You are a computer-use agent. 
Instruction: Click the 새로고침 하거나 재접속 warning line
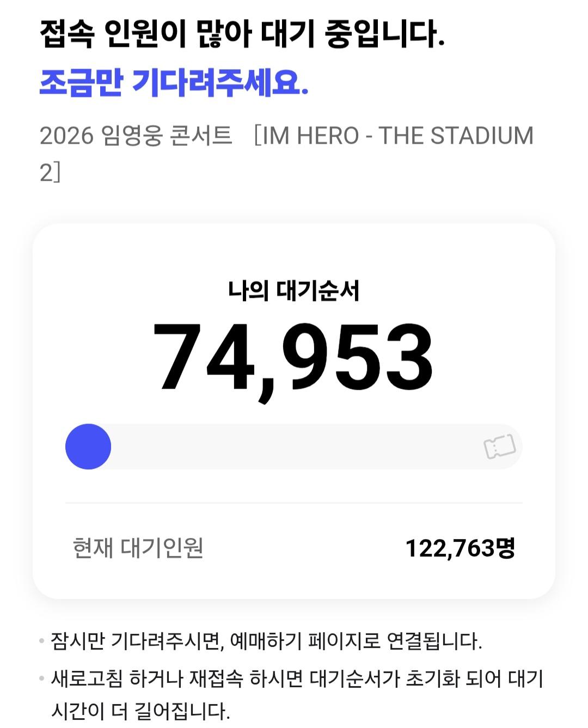pos(297,678)
